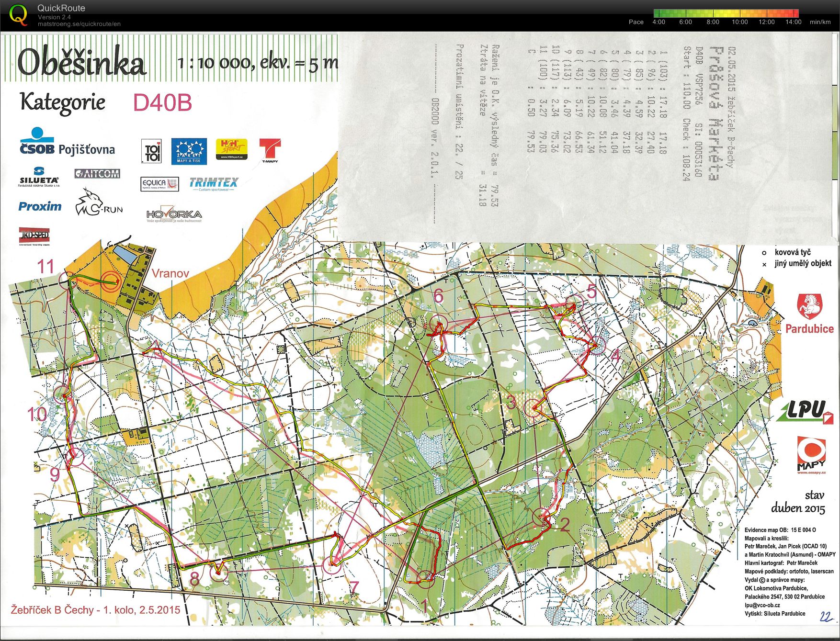Open the matstroeng.se/quickroute/en link
The height and width of the screenshot is (641, 840).
coord(79,24)
